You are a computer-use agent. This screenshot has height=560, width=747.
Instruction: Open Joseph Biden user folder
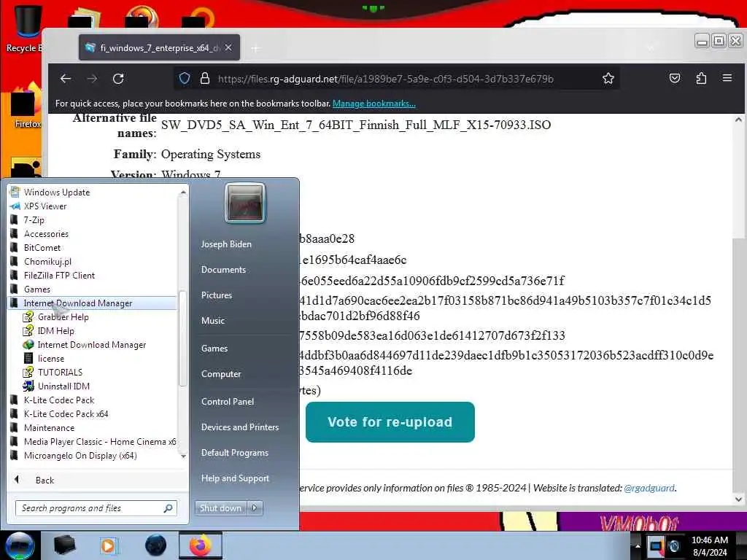pos(226,244)
